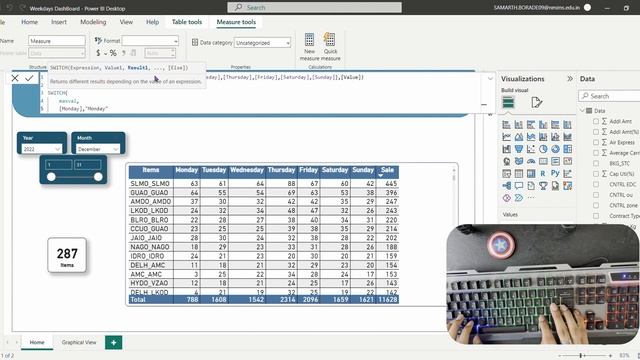Add a new report page

[113, 342]
